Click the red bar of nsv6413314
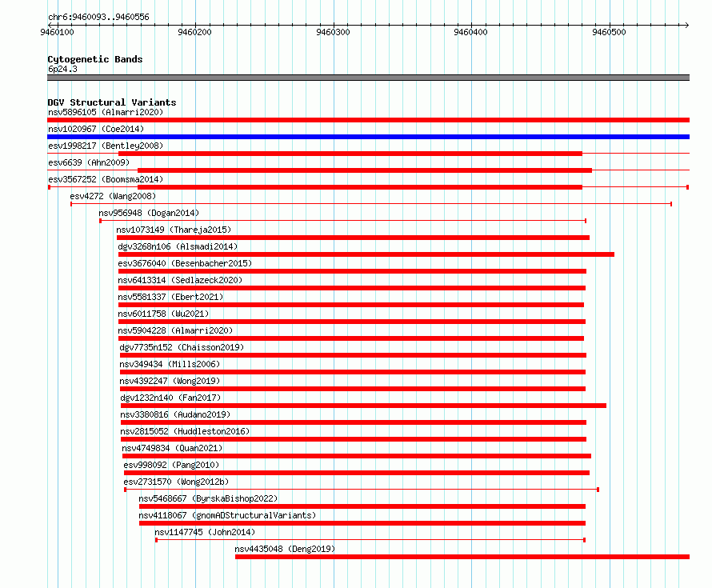The height and width of the screenshot is (588, 712). click(x=352, y=288)
